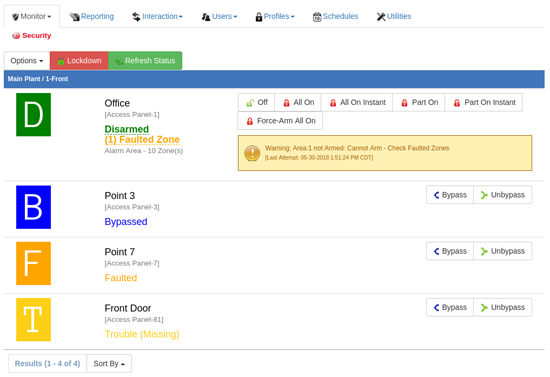Click the green unlock icon on Off
This screenshot has width=550, height=377.
pyautogui.click(x=250, y=103)
